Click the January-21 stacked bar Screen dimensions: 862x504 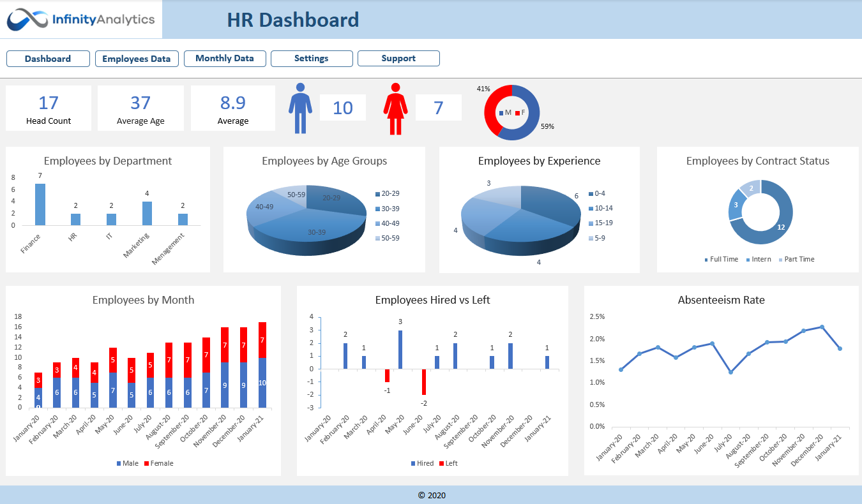pyautogui.click(x=262, y=365)
